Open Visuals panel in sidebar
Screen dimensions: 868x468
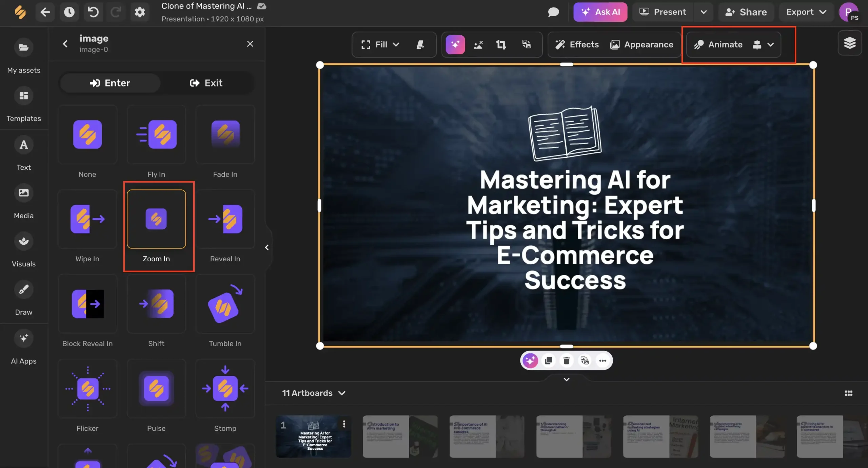tap(24, 250)
